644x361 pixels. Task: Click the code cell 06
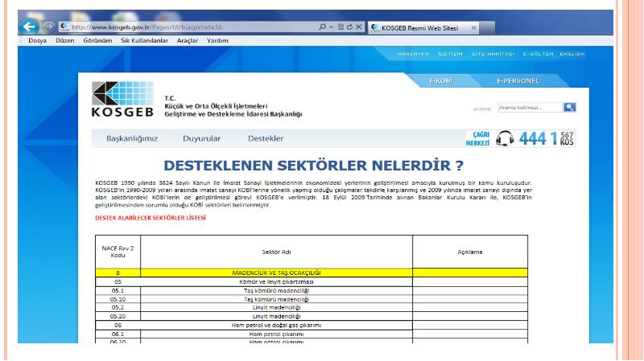[x=118, y=326]
